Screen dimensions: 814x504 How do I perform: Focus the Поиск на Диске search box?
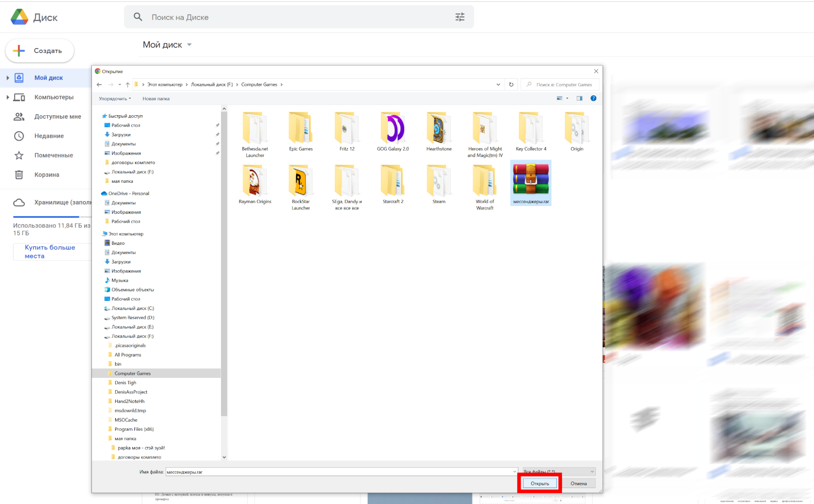pos(299,17)
